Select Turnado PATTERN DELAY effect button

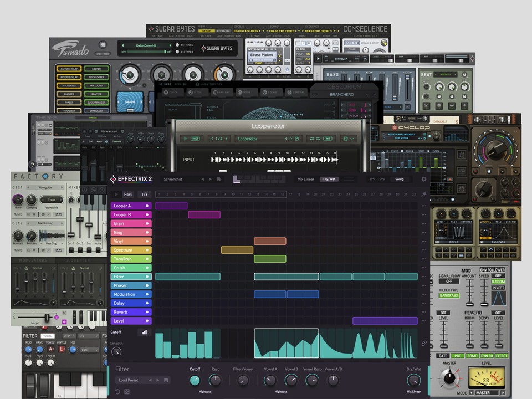pos(69,69)
